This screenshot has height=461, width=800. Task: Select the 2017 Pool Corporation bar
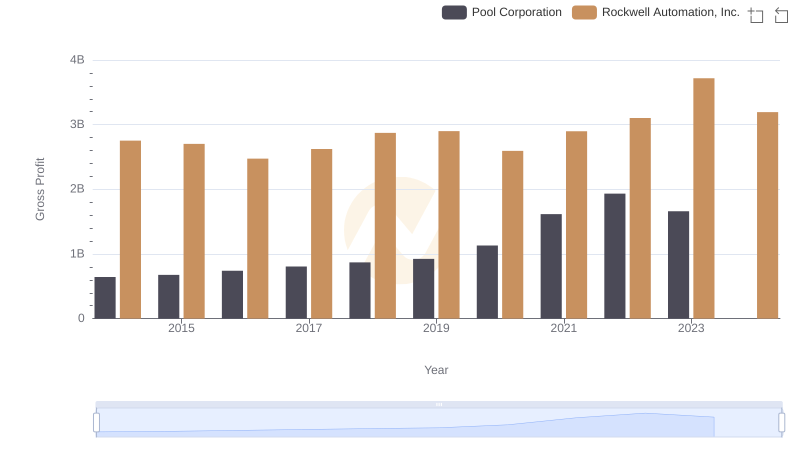pos(296,292)
